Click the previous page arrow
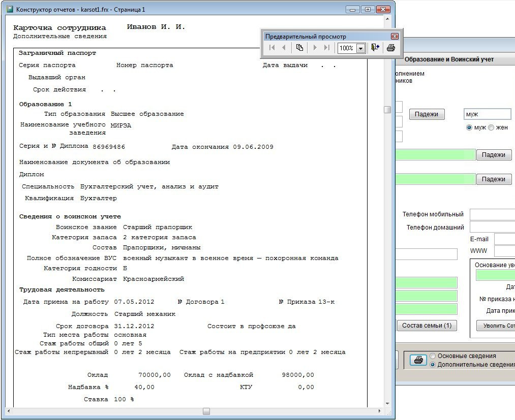515x420 pixels. point(284,48)
